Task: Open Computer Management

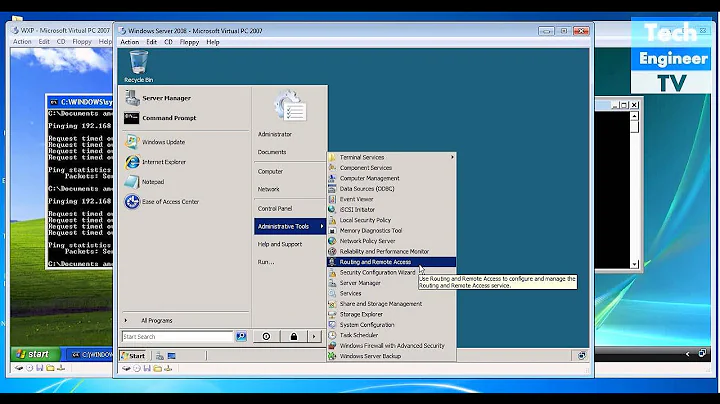Action: tap(392, 178)
